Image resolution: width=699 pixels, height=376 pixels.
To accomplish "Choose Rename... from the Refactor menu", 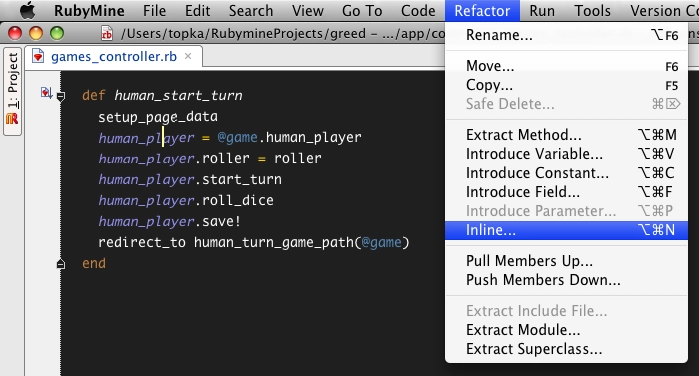I will click(566, 35).
